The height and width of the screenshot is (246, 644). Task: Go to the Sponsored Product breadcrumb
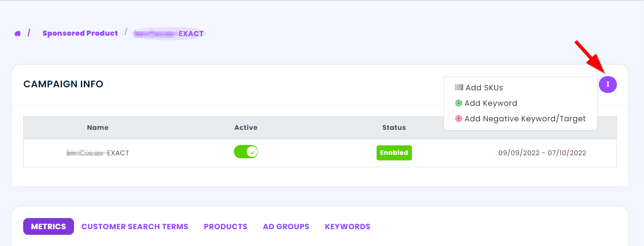click(x=80, y=33)
